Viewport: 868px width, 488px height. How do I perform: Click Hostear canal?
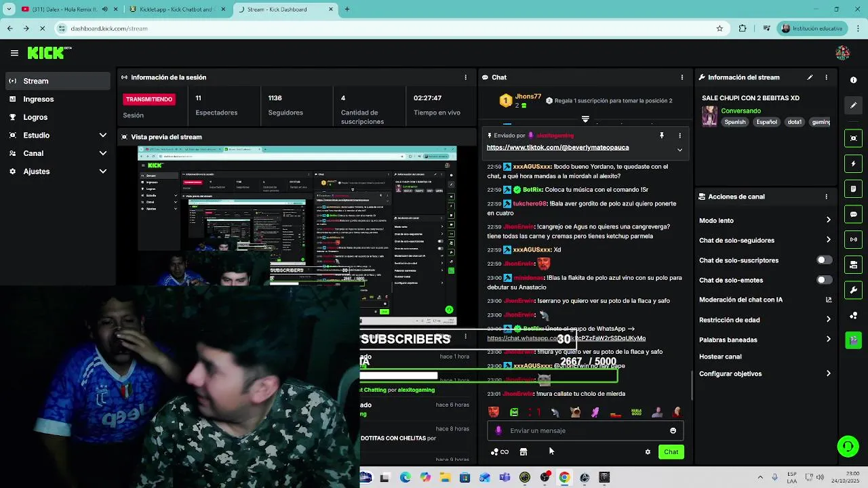click(x=720, y=357)
